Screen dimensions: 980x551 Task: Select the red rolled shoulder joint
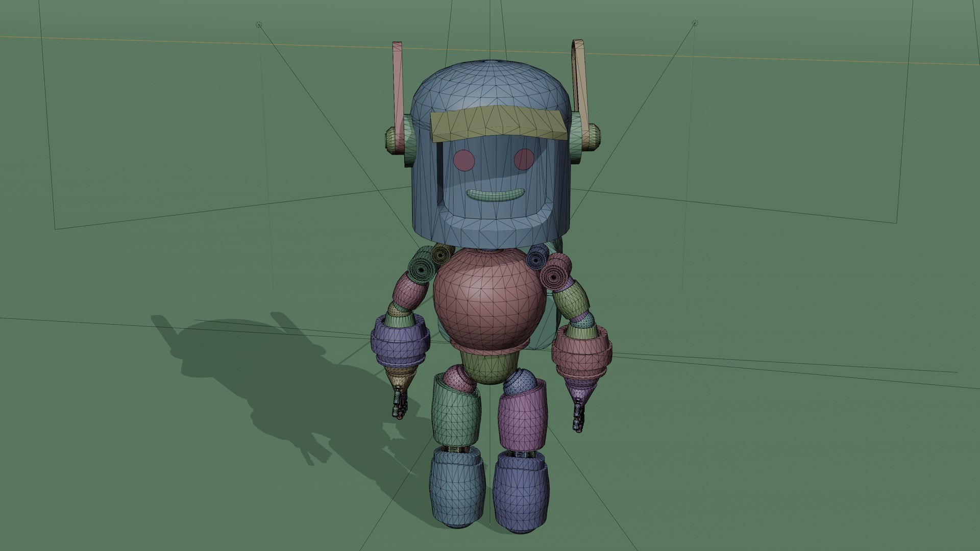tap(556, 272)
